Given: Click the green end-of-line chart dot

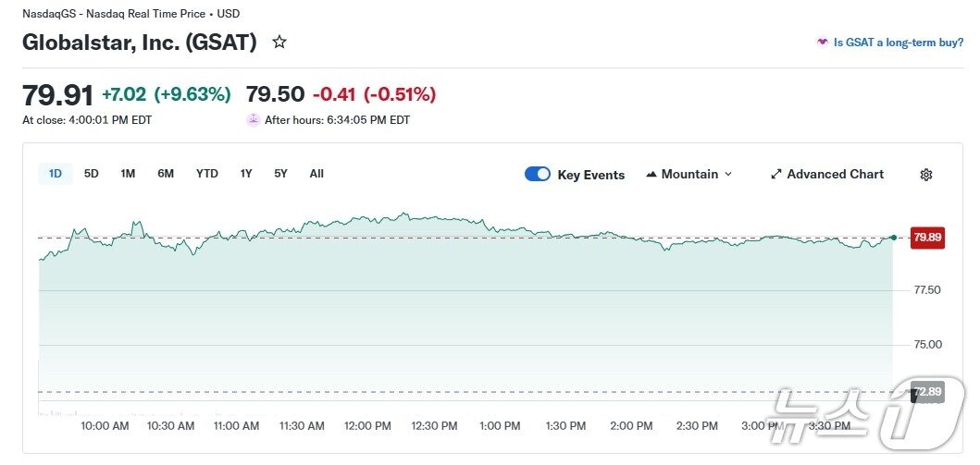Looking at the screenshot, I should (x=893, y=238).
